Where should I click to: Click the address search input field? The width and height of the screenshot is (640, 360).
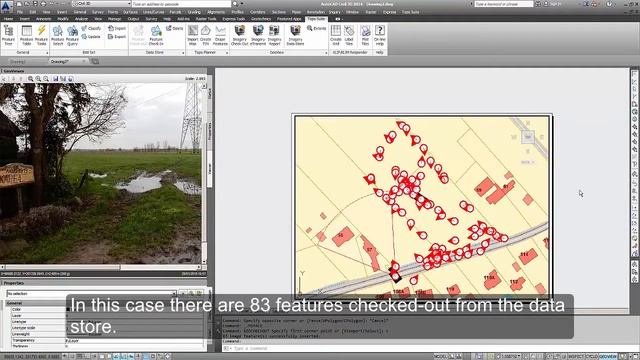tap(181, 4)
